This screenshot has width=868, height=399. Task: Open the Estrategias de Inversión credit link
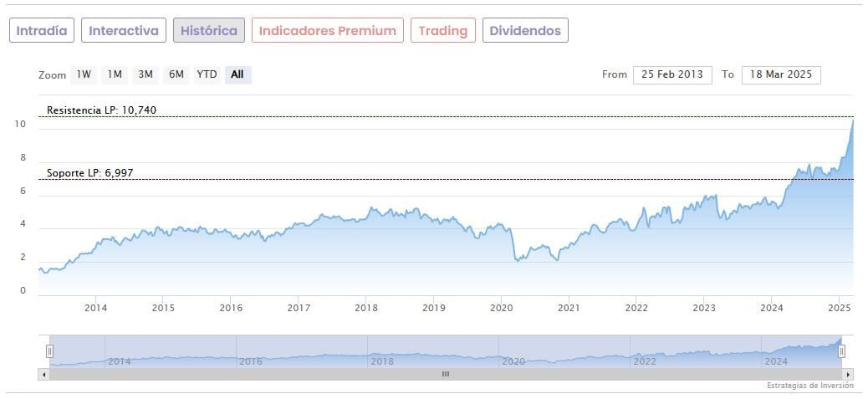(x=809, y=386)
